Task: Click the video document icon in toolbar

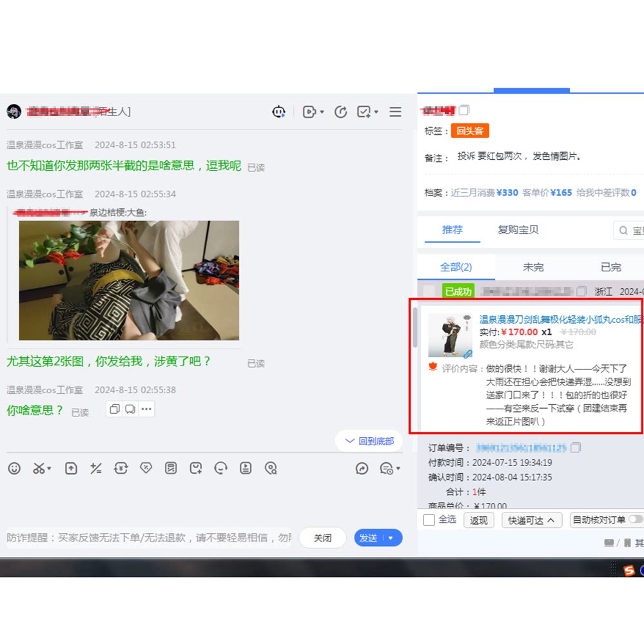Action: 246,468
